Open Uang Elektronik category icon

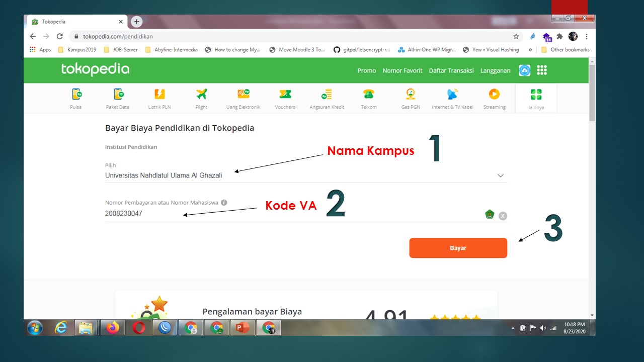pos(243,95)
